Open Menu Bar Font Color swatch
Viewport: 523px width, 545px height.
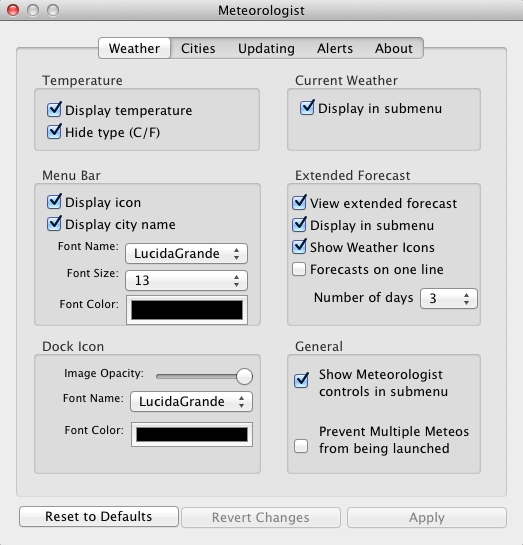click(187, 310)
